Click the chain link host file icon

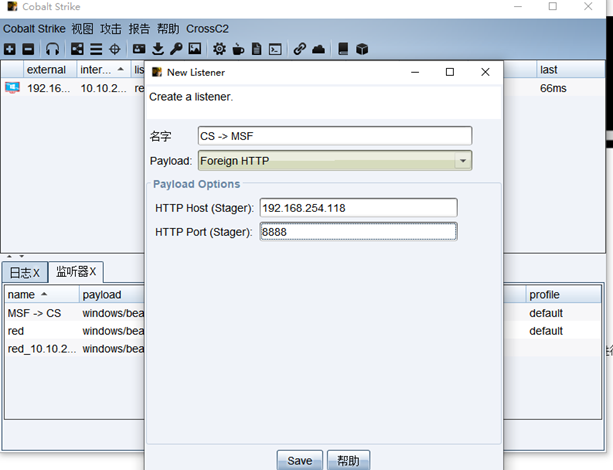(x=299, y=49)
